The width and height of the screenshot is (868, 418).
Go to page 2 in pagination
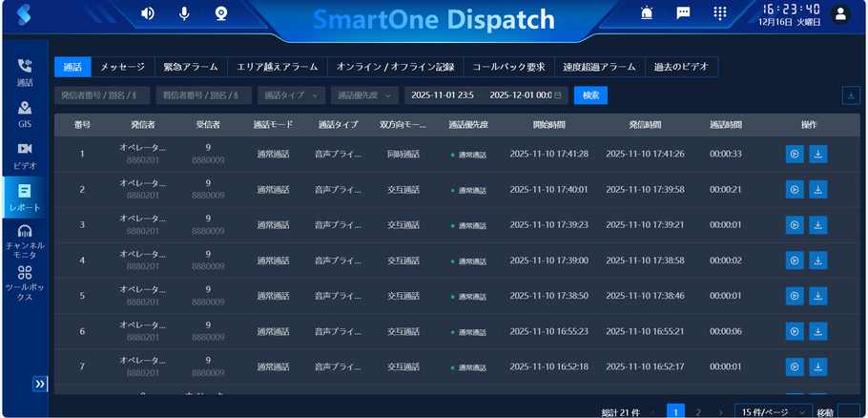point(698,412)
